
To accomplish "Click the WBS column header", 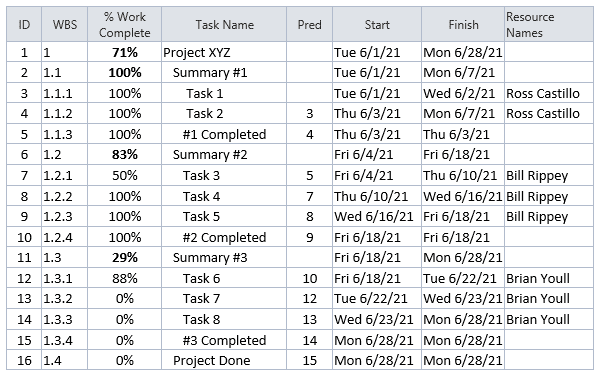I will 64,24.
